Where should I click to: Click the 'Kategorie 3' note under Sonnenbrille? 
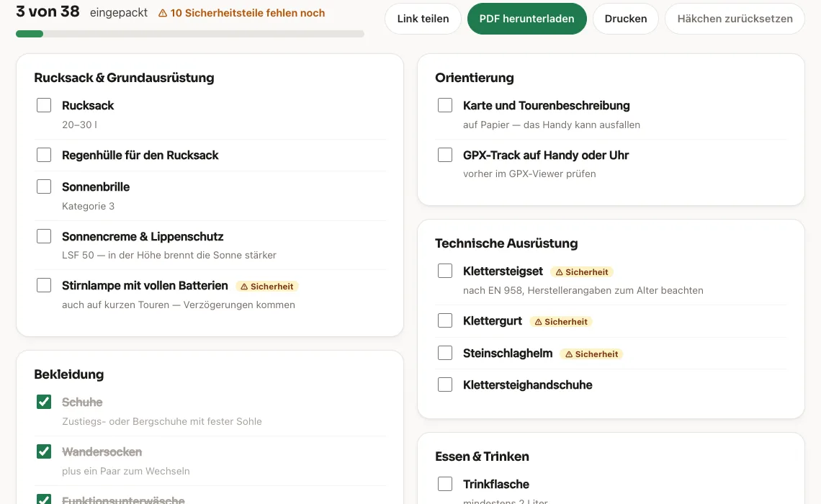pyautogui.click(x=88, y=206)
